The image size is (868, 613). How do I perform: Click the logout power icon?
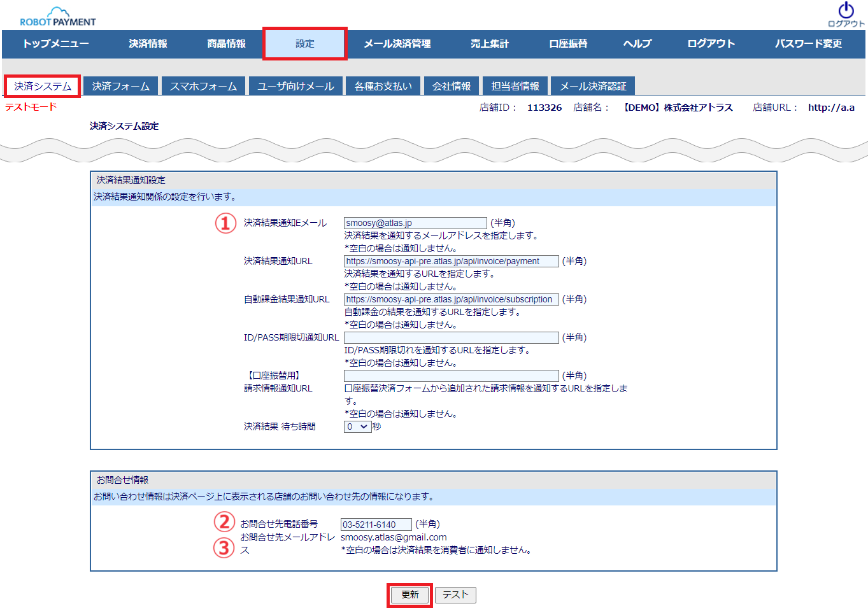click(x=846, y=15)
